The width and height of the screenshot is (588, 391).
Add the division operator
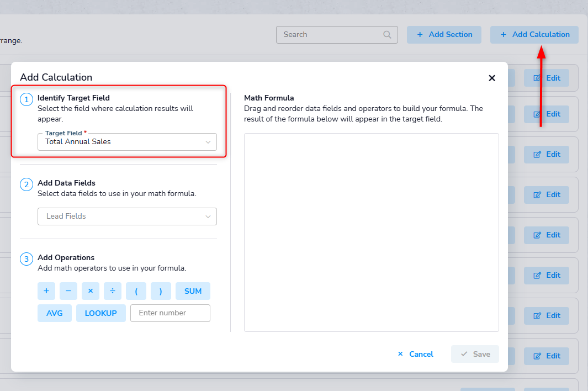(112, 291)
